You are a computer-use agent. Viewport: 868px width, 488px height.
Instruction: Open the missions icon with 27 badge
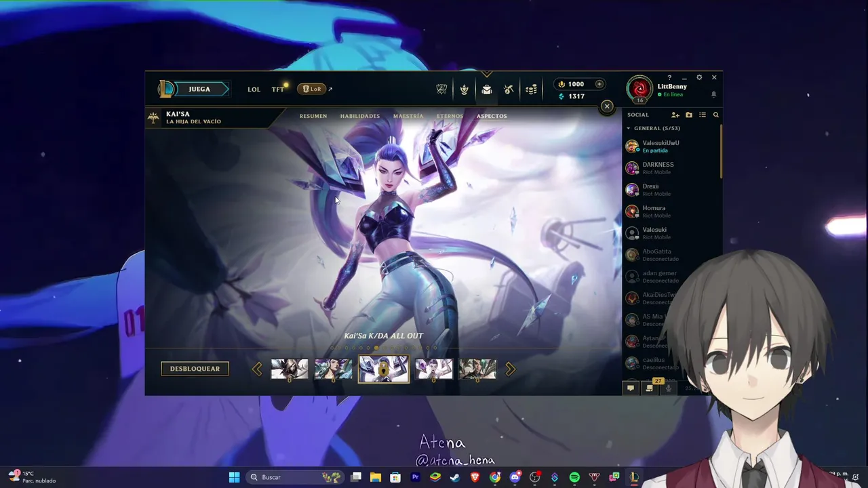point(650,388)
